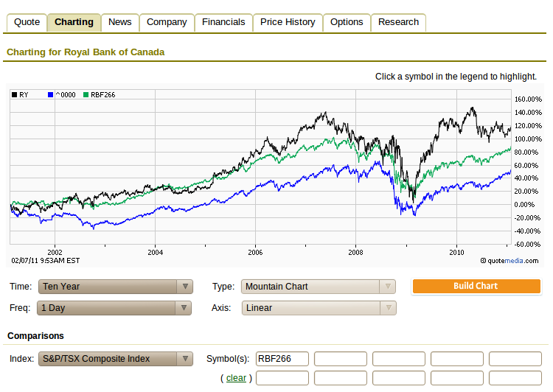Screen dimensions: 553x392
Task: Switch to the News tab
Action: tap(120, 22)
